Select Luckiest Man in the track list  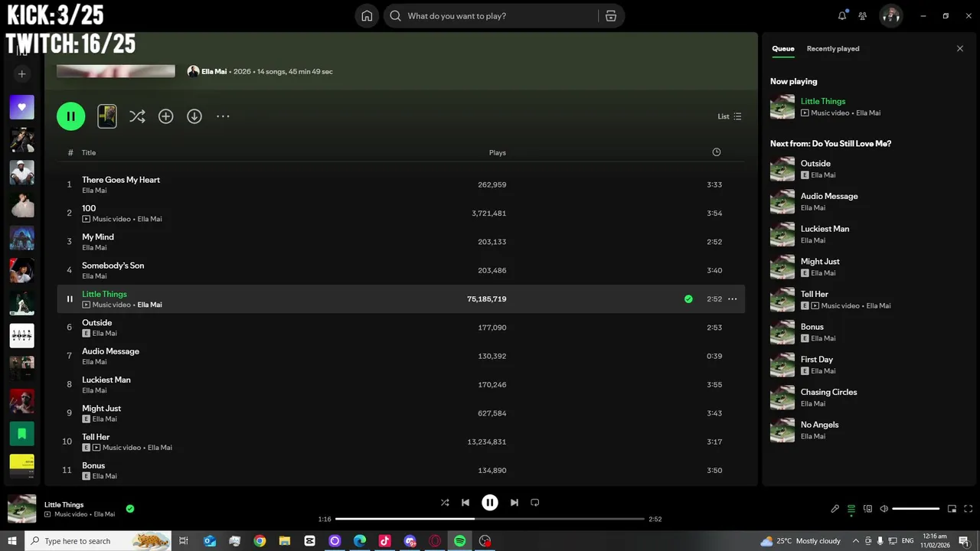[401, 384]
